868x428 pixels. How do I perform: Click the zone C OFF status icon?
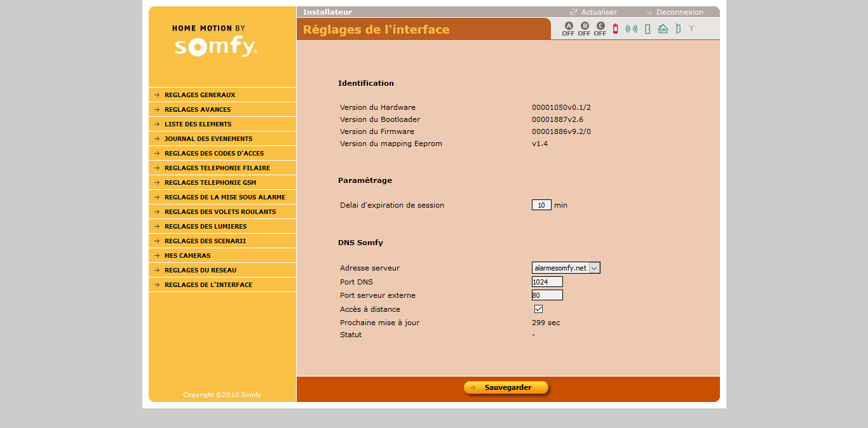(x=600, y=29)
